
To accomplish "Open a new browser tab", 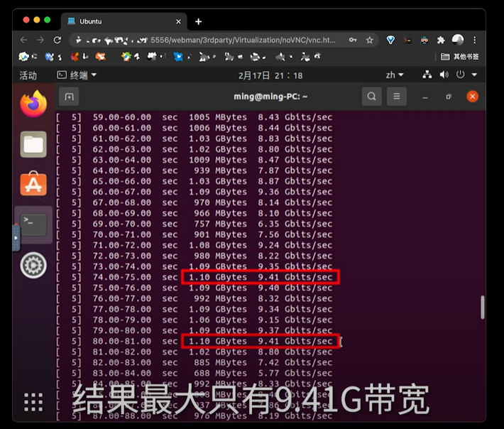I will click(198, 21).
